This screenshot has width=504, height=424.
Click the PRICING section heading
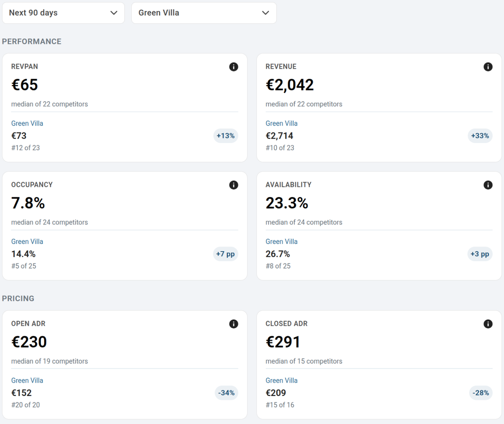click(18, 299)
